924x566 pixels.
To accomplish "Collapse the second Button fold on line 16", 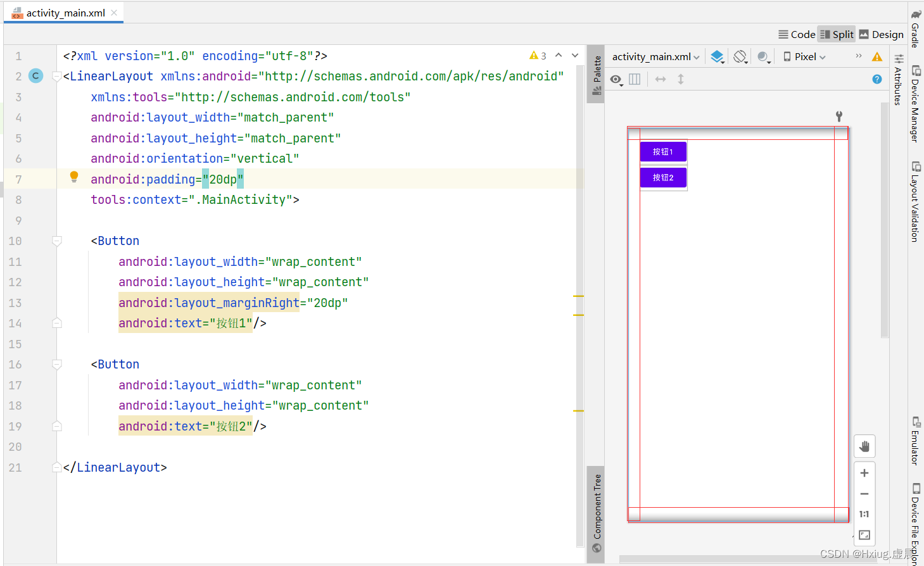I will coord(56,365).
